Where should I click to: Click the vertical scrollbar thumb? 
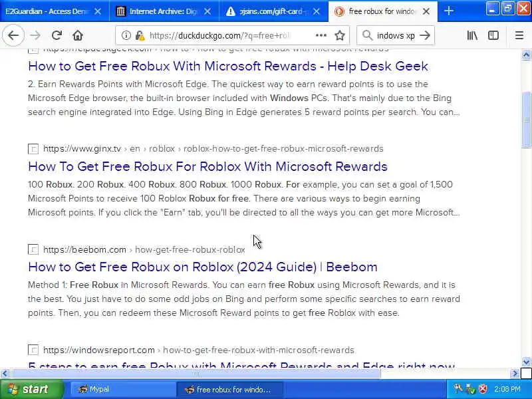pyautogui.click(x=526, y=120)
